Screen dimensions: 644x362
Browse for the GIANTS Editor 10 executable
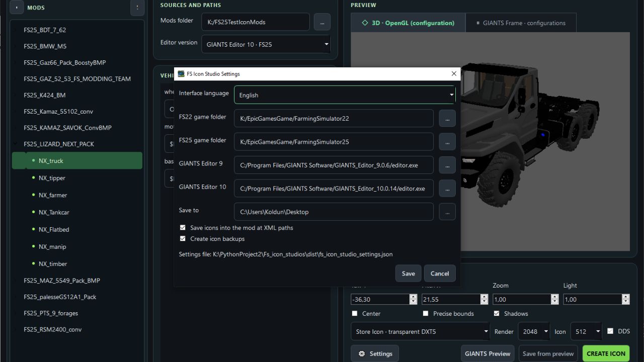point(447,189)
